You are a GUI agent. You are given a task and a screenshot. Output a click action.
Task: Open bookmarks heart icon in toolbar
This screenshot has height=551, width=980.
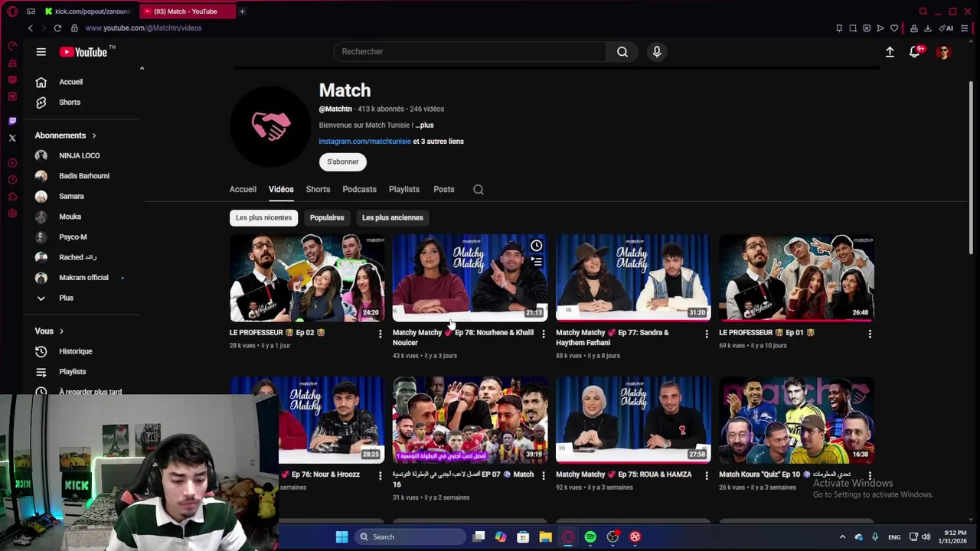893,28
